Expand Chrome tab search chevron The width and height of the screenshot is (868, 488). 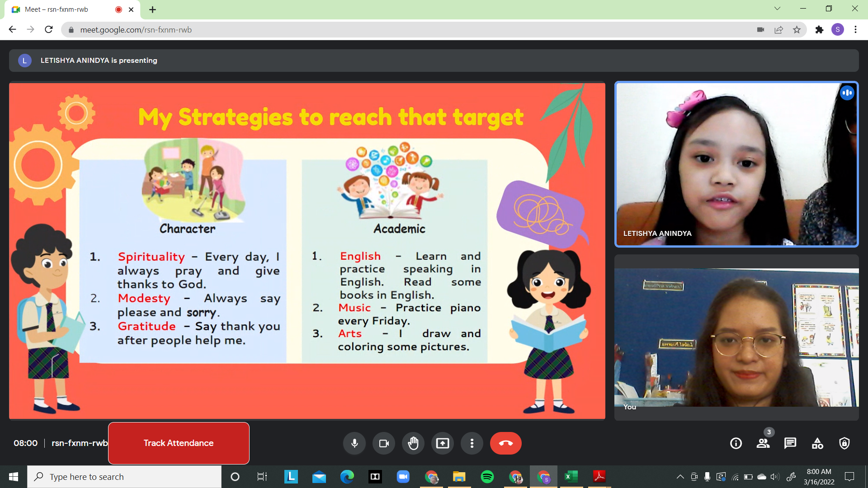click(x=777, y=9)
